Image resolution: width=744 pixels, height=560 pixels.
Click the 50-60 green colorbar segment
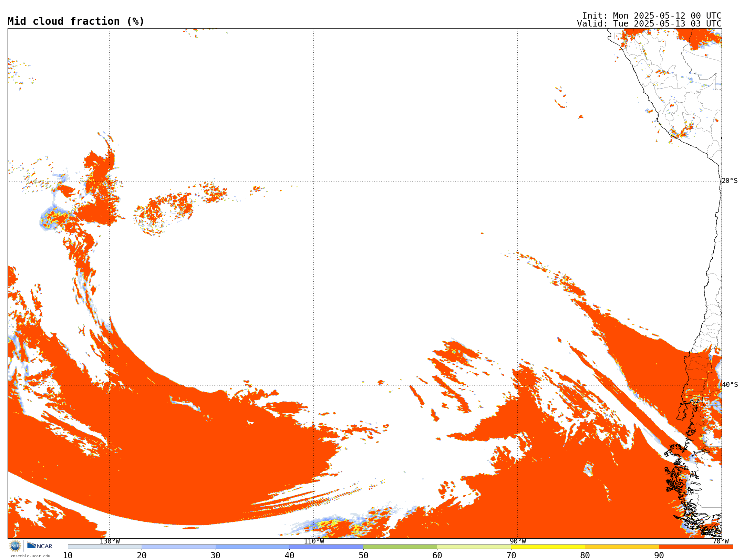[400, 547]
